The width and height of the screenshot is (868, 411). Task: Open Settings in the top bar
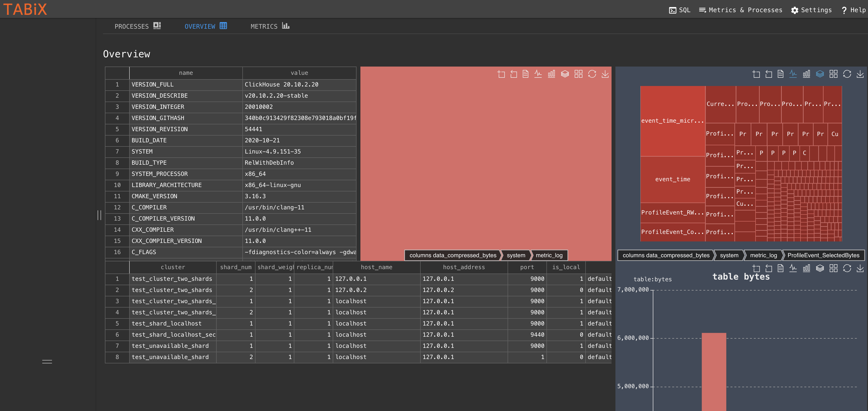(x=811, y=10)
